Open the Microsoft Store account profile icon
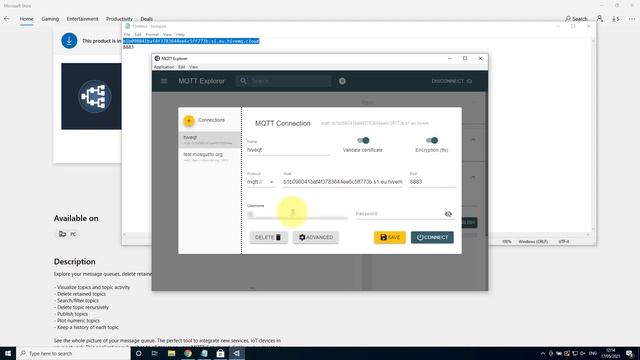This screenshot has height=360, width=640. point(600,18)
